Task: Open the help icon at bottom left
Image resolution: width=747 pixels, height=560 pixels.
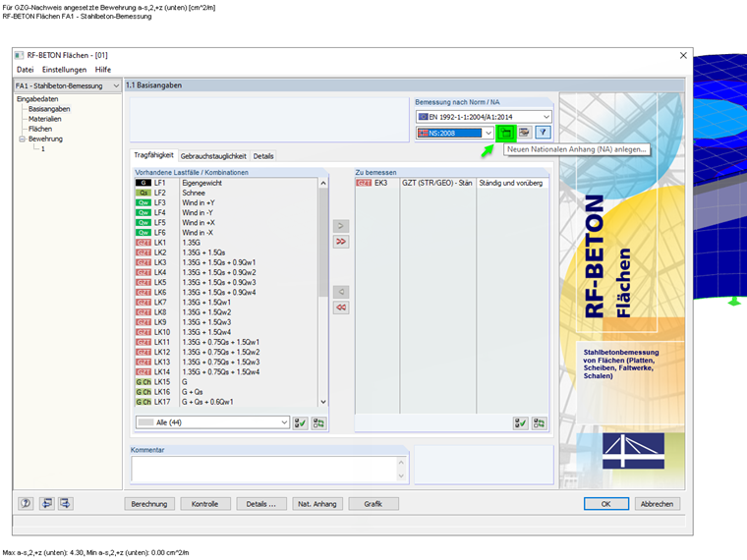Action: pos(26,503)
